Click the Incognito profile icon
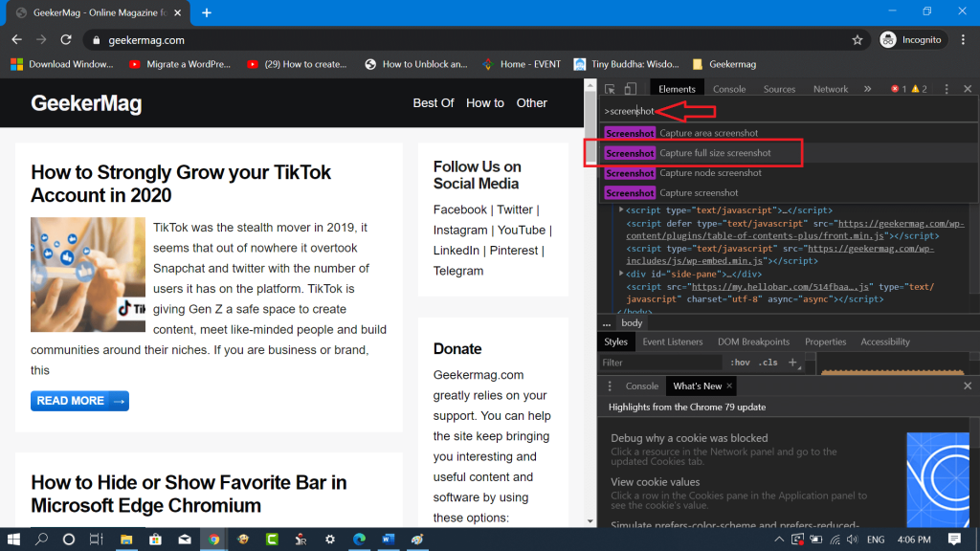This screenshot has height=551, width=980. pyautogui.click(x=887, y=40)
